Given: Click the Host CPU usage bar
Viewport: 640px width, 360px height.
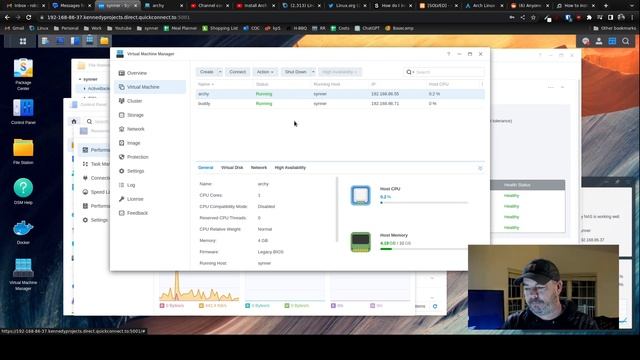Looking at the screenshot, I should [x=424, y=202].
